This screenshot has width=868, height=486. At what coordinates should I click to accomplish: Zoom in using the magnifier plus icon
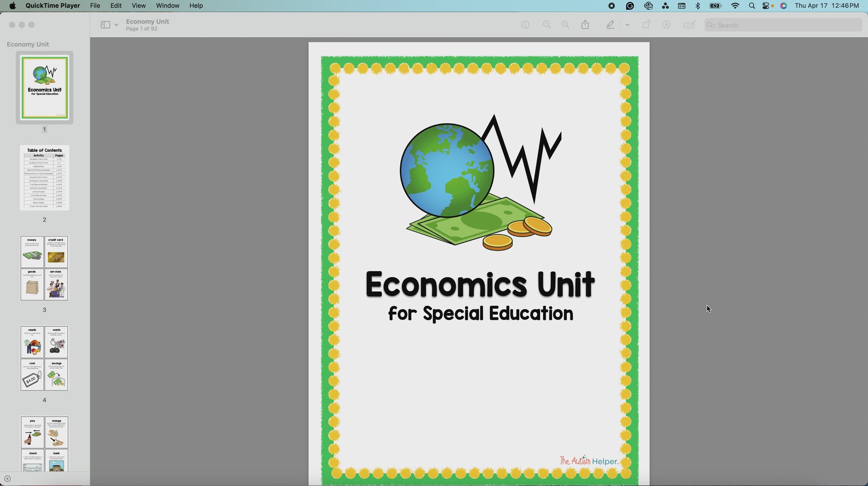click(565, 25)
